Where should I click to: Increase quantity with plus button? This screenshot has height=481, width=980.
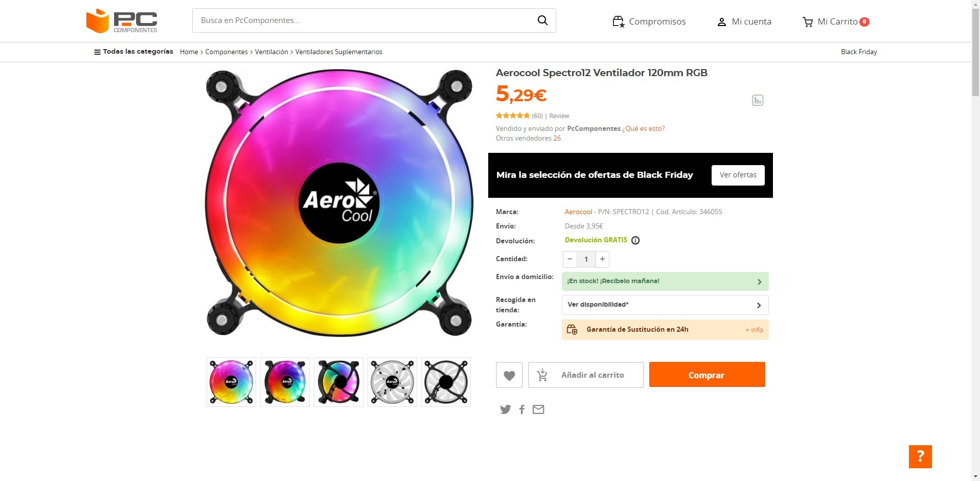pyautogui.click(x=603, y=259)
